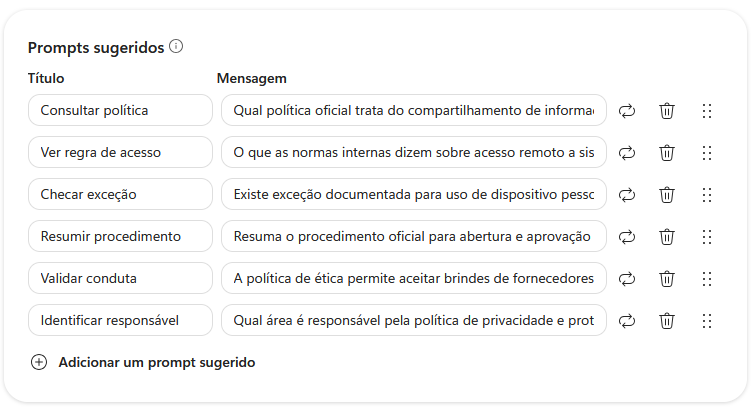This screenshot has width=756, height=409.
Task: Regenerate the Ver regra de acesso prompt
Action: coord(627,153)
